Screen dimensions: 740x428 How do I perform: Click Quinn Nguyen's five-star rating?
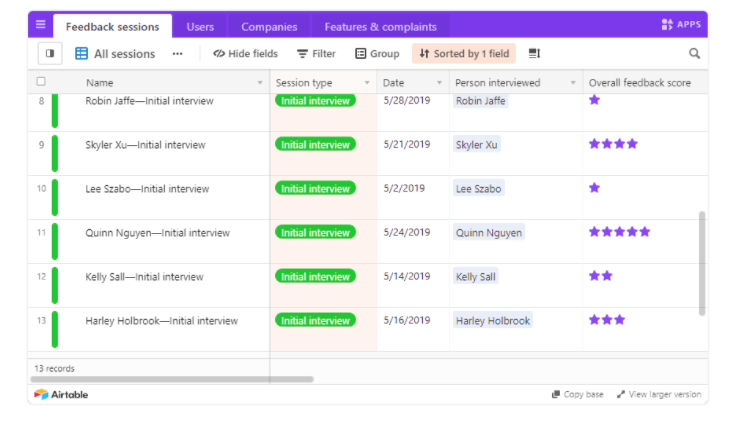(619, 232)
